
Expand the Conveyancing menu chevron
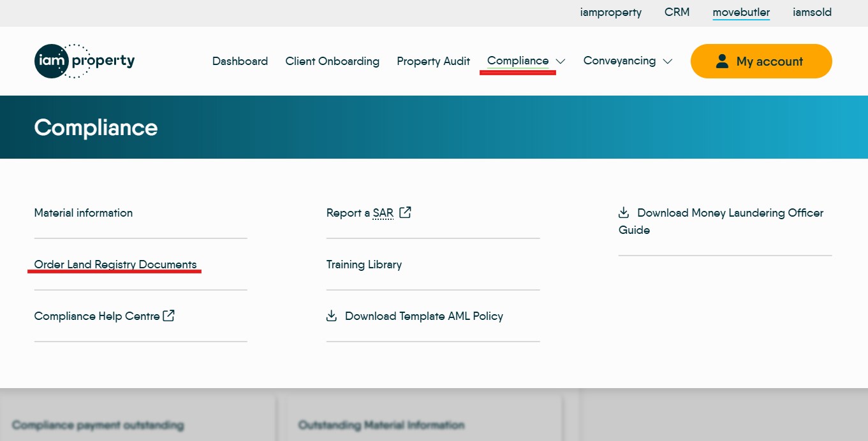(x=668, y=62)
